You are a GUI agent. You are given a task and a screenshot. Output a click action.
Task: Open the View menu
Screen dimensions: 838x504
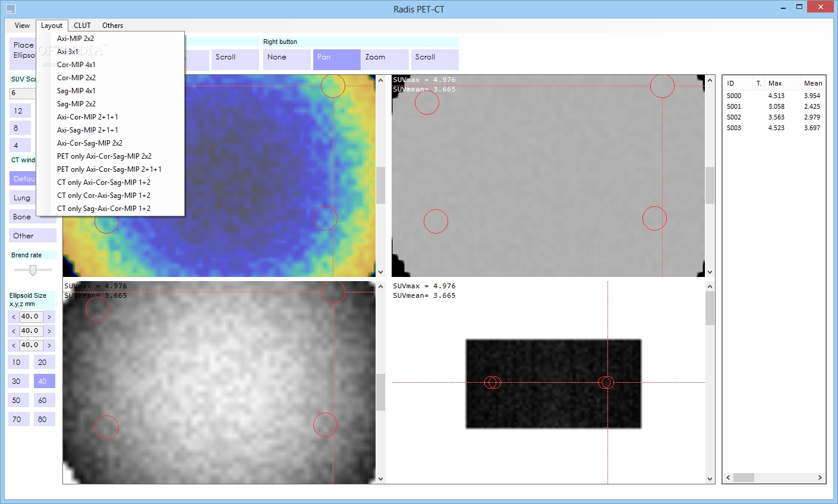pos(22,26)
